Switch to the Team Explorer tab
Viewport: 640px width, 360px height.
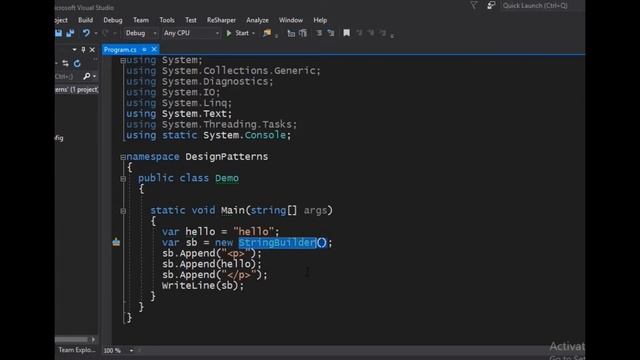pos(77,350)
